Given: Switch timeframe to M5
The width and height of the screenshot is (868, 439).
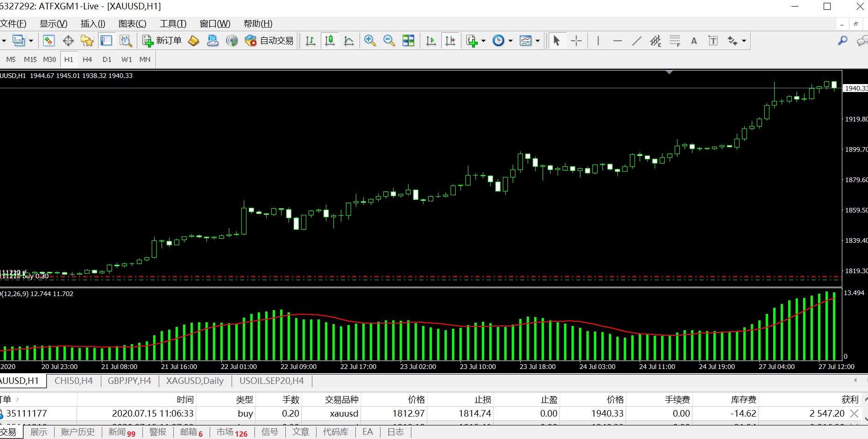Looking at the screenshot, I should [11, 59].
